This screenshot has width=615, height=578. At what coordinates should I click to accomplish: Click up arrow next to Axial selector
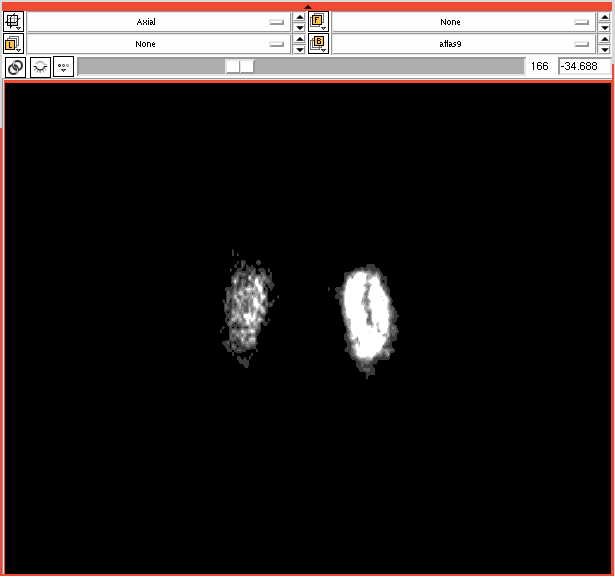(x=299, y=16)
